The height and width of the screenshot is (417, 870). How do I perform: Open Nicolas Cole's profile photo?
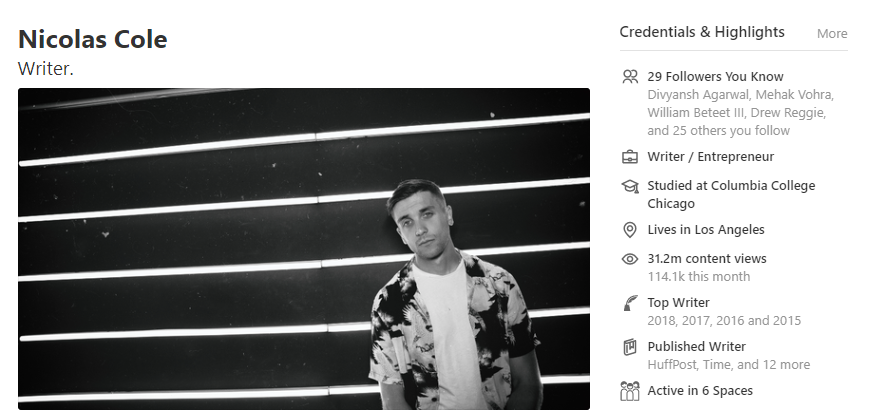(304, 249)
